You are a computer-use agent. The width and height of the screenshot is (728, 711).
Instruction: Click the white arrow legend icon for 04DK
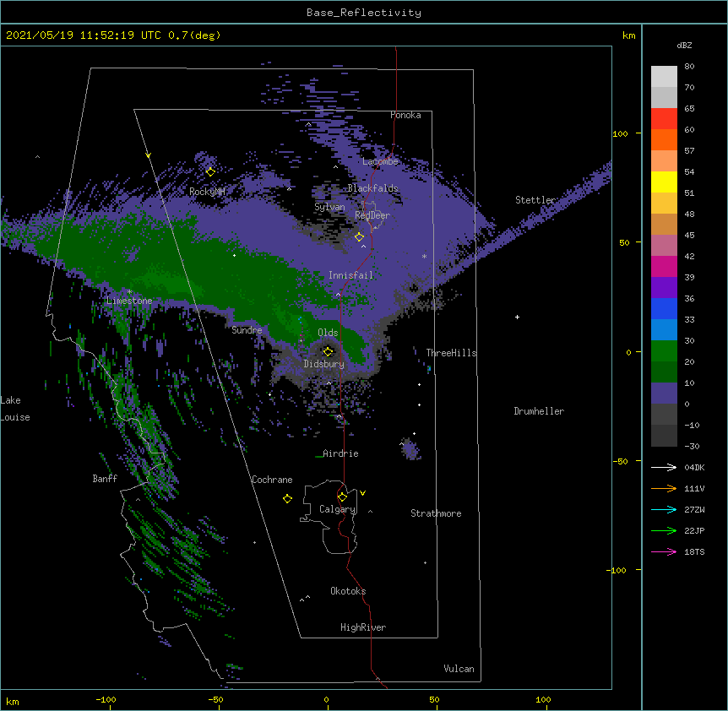pyautogui.click(x=664, y=467)
